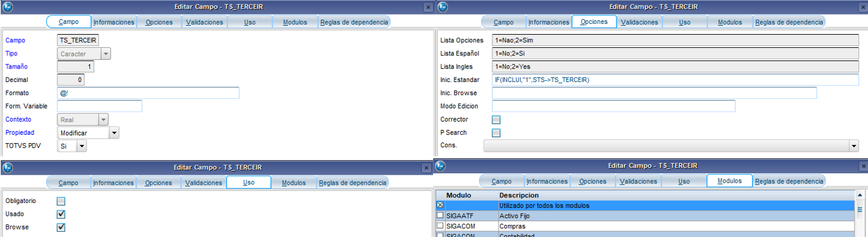Click the Formato input field
868x237 pixels.
tap(148, 93)
